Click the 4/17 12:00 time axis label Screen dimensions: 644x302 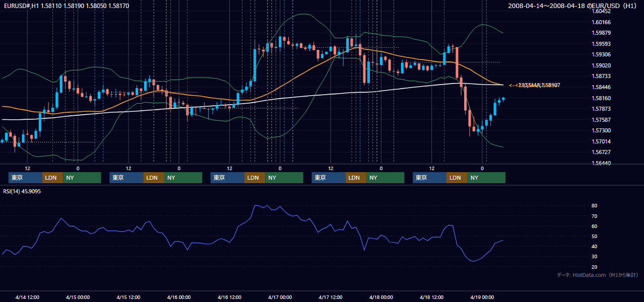[331, 297]
